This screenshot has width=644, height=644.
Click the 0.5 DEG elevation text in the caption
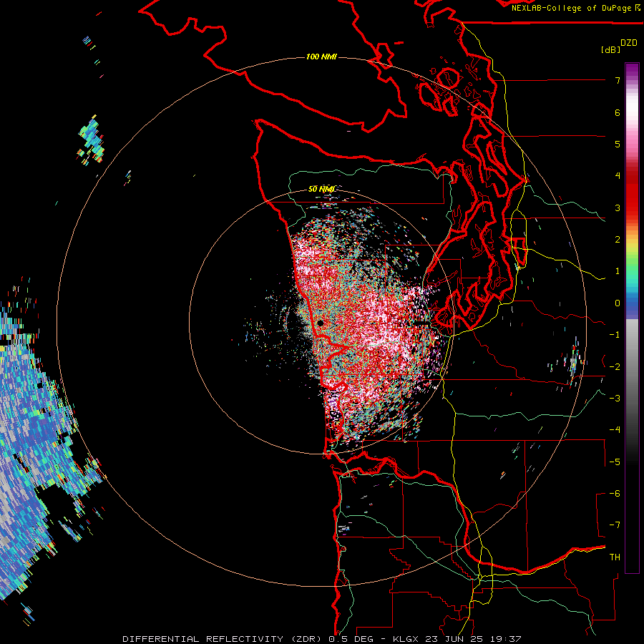tap(351, 639)
